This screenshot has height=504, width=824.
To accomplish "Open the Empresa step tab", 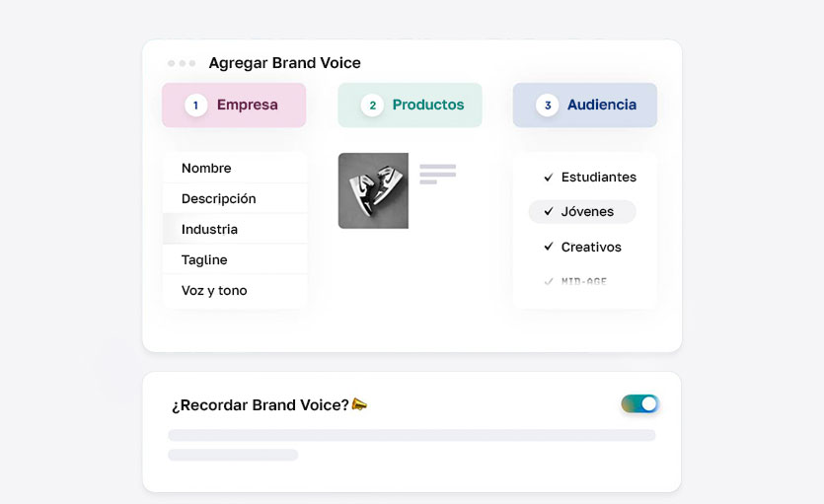I will (x=234, y=106).
